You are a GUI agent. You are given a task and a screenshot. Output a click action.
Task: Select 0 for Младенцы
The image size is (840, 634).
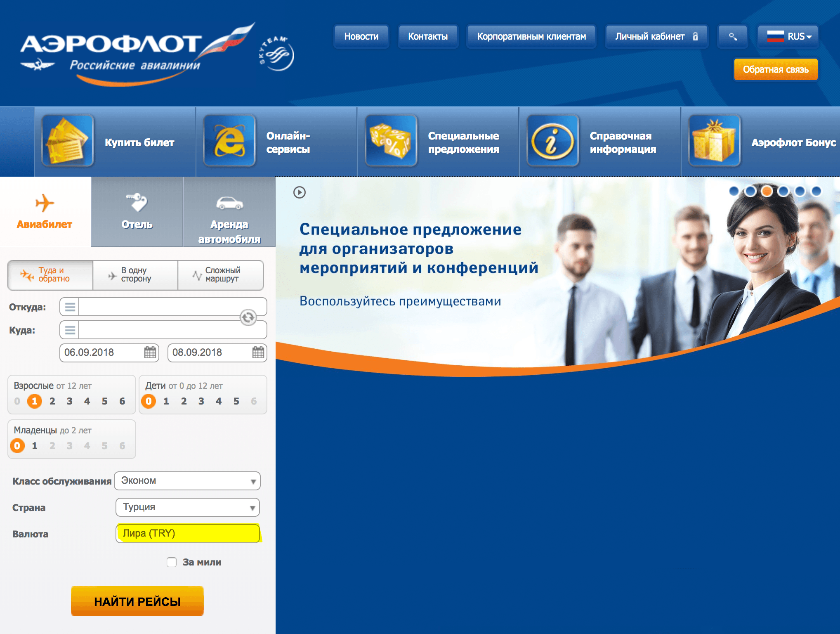[17, 446]
